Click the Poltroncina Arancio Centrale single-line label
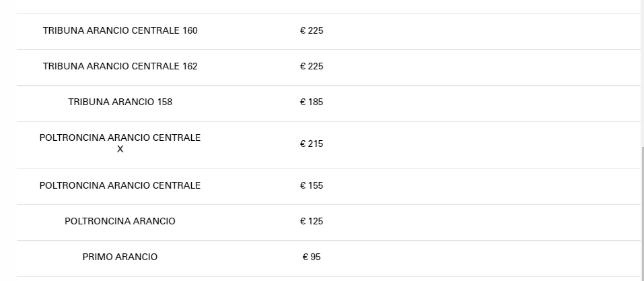Viewport: 644px width, 281px height. 120,186
